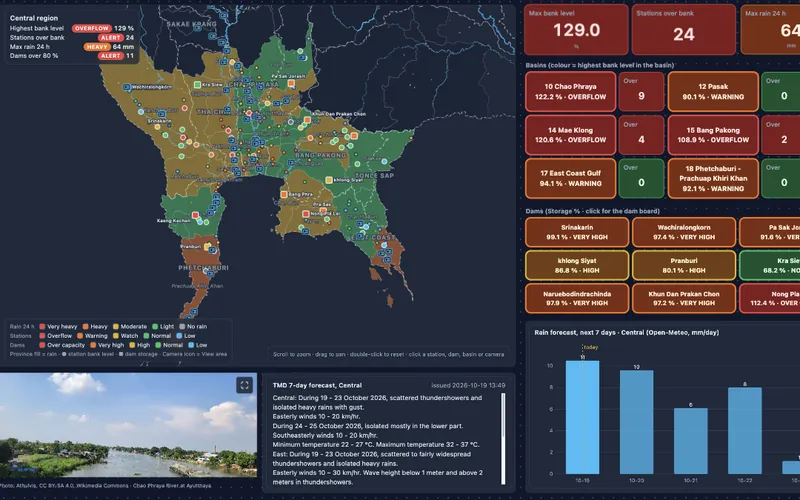Select the Pranburi dam marker on map
This screenshot has width=800, height=500.
207,246
